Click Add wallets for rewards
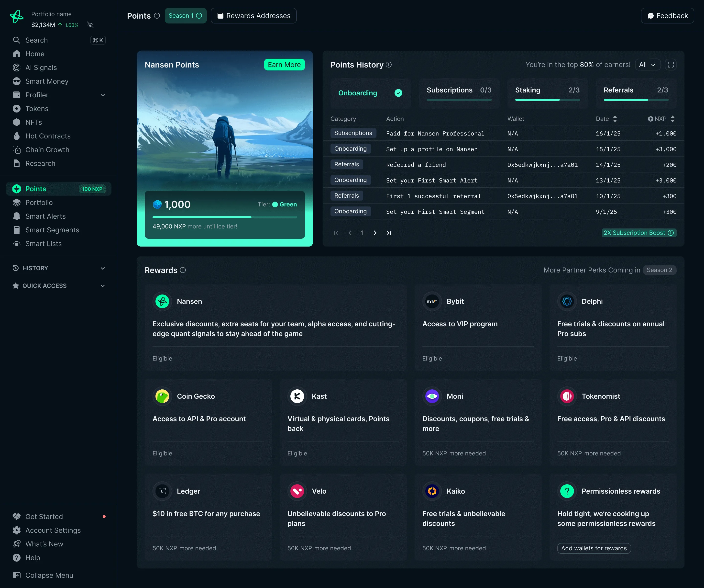 coord(594,548)
